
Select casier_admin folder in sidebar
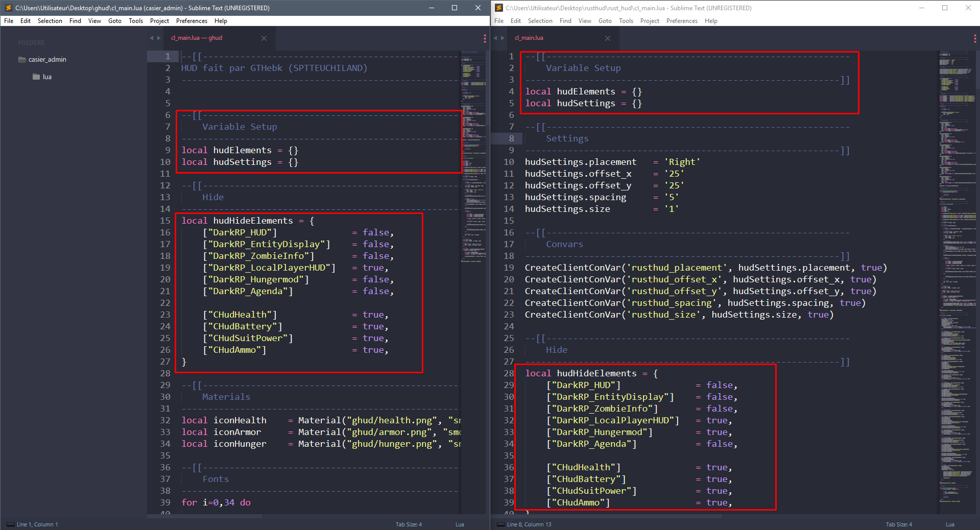(x=47, y=60)
